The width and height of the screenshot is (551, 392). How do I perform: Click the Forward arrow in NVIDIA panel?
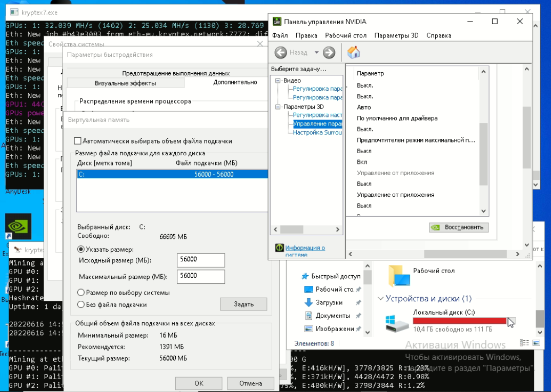tap(329, 53)
